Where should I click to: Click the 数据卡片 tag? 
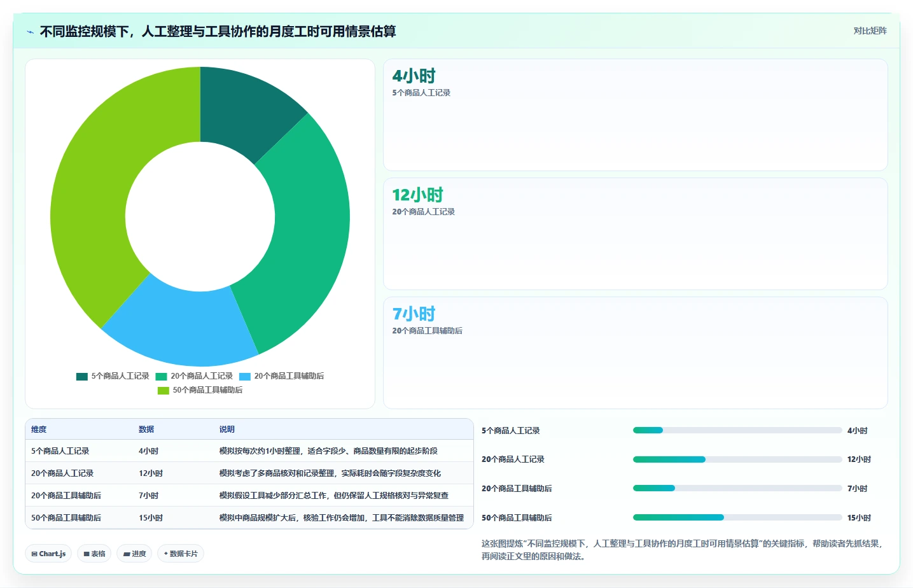pyautogui.click(x=181, y=554)
